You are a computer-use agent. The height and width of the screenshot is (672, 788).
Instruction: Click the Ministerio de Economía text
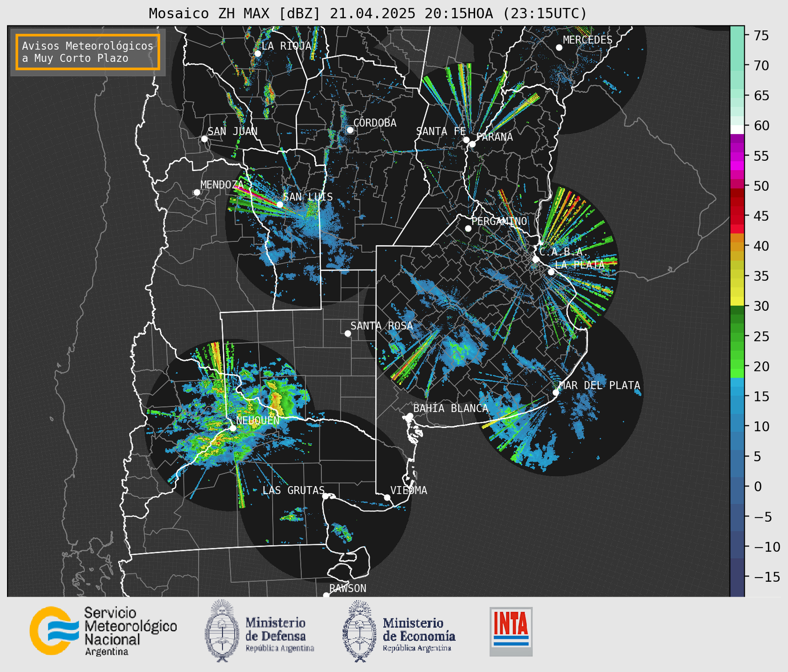point(419,634)
